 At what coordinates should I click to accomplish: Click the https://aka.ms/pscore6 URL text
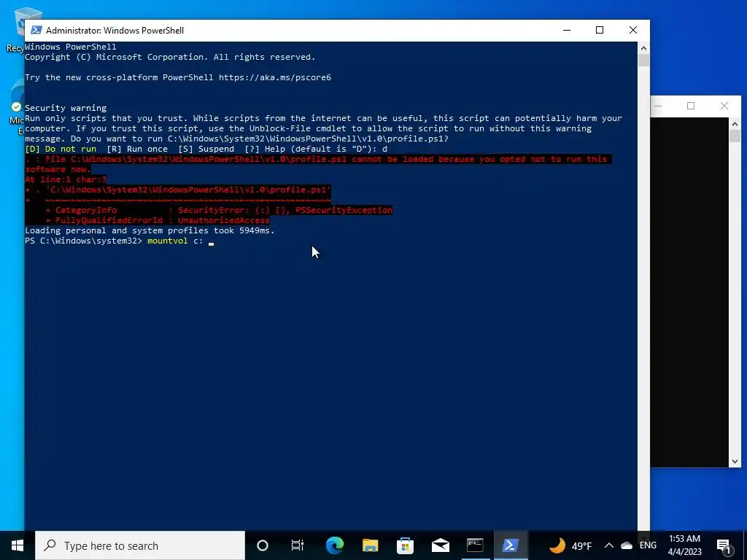(x=275, y=77)
